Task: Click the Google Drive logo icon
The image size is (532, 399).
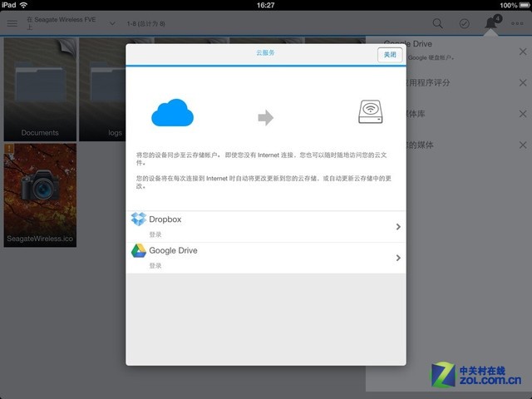Action: (139, 250)
